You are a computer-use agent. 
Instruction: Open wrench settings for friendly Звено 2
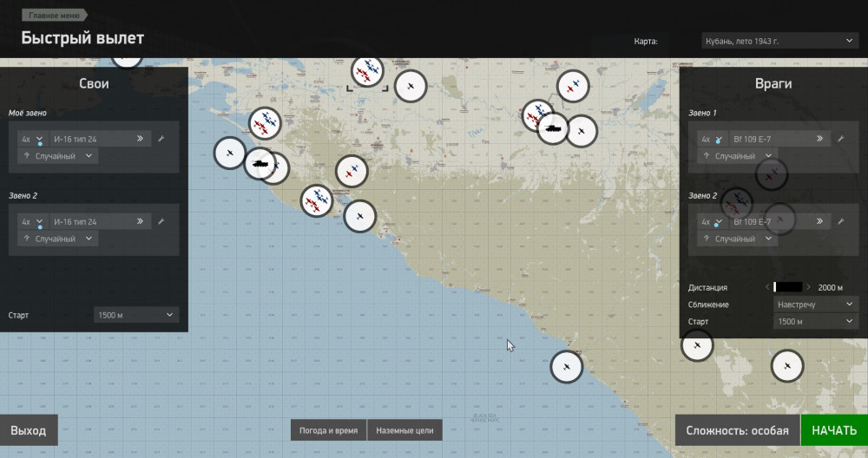point(161,222)
